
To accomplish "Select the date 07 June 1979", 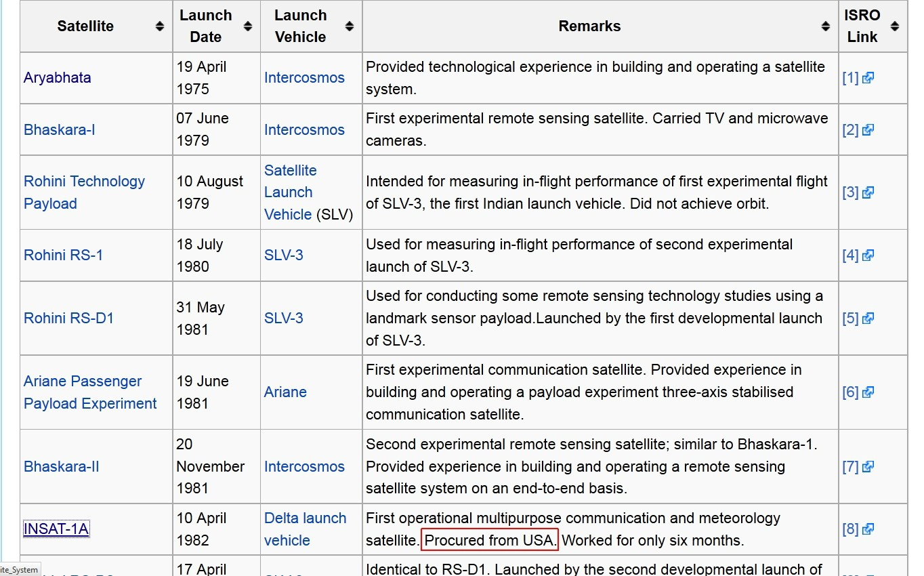I will (x=203, y=129).
